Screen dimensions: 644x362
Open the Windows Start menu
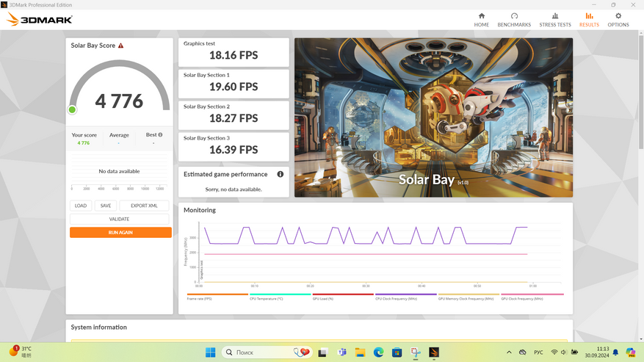(x=210, y=352)
